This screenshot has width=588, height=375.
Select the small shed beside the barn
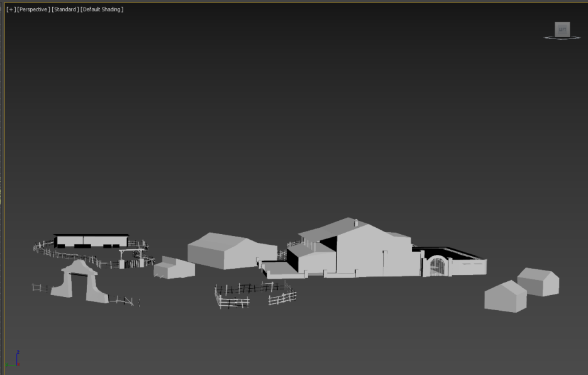click(x=174, y=267)
